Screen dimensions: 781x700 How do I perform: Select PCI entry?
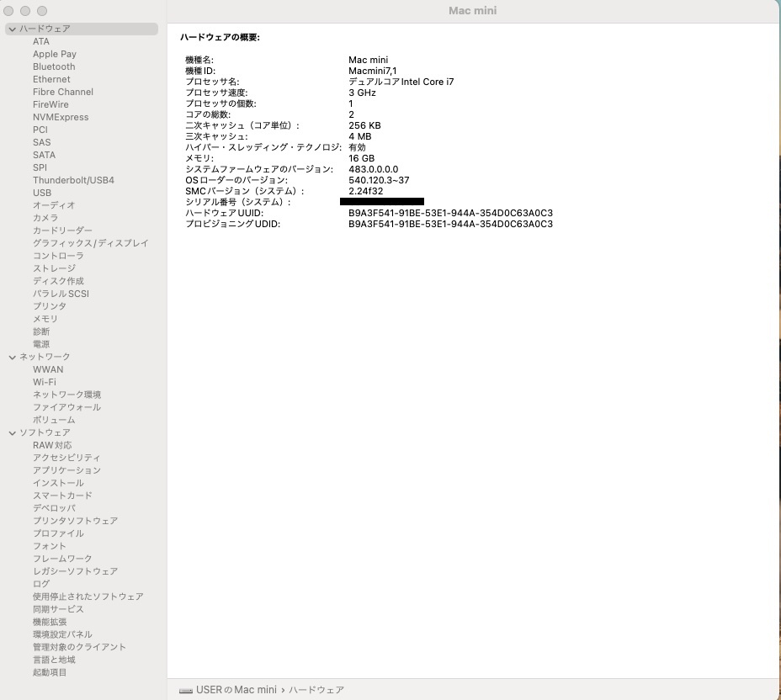40,130
